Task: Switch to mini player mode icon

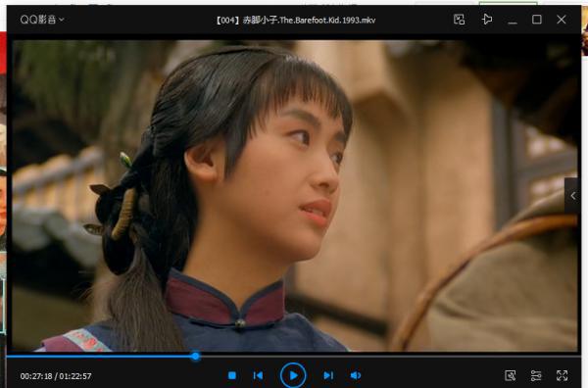Action: (x=459, y=20)
